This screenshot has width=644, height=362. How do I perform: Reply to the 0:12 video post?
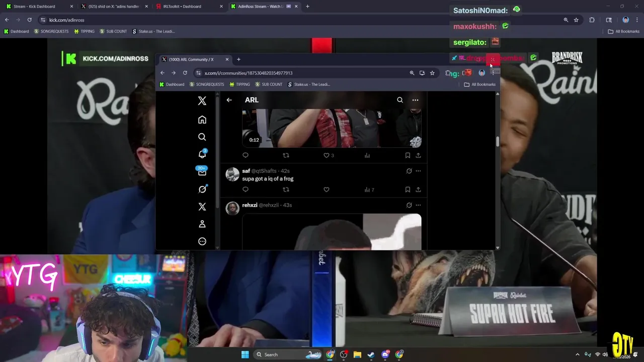[x=246, y=155]
